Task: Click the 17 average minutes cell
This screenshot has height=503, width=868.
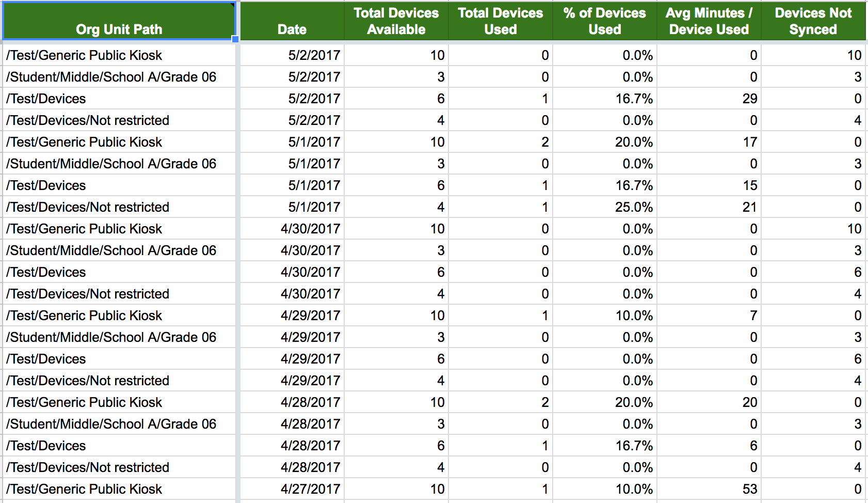Action: (x=709, y=142)
